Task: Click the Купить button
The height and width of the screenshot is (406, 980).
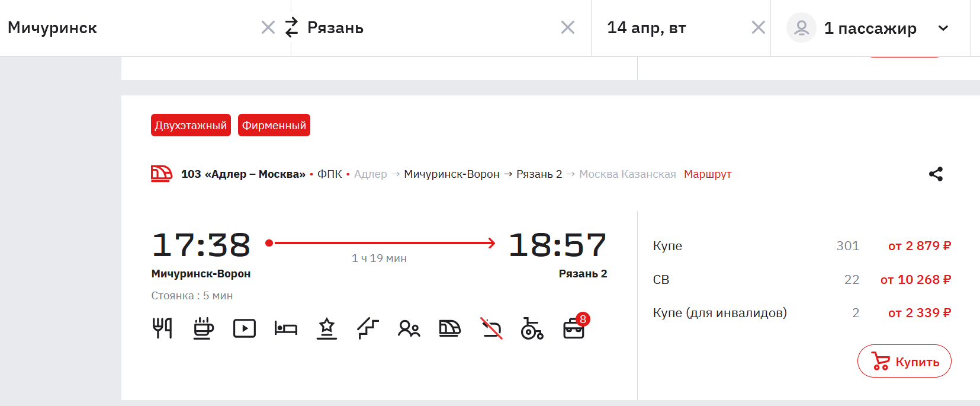Action: [x=904, y=361]
